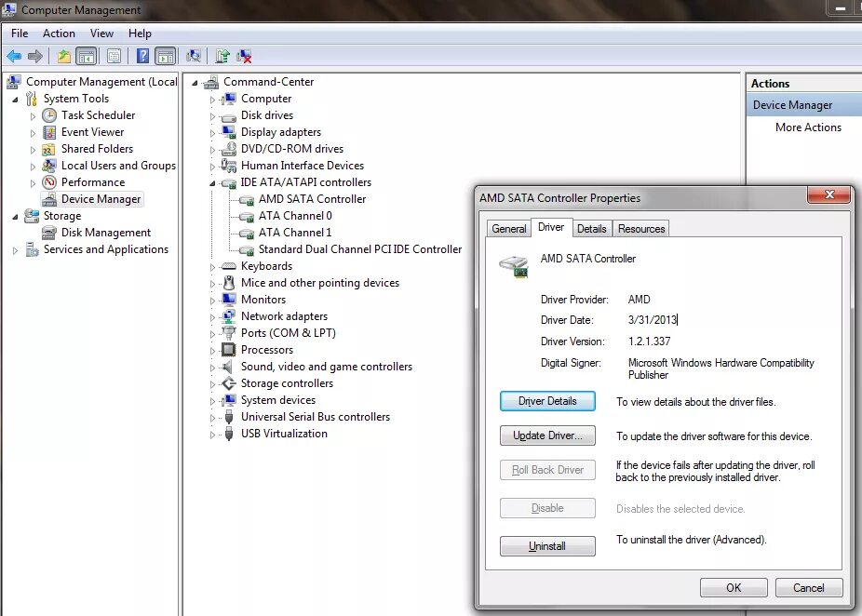Switch to the Details tab
The width and height of the screenshot is (862, 616).
(x=591, y=229)
